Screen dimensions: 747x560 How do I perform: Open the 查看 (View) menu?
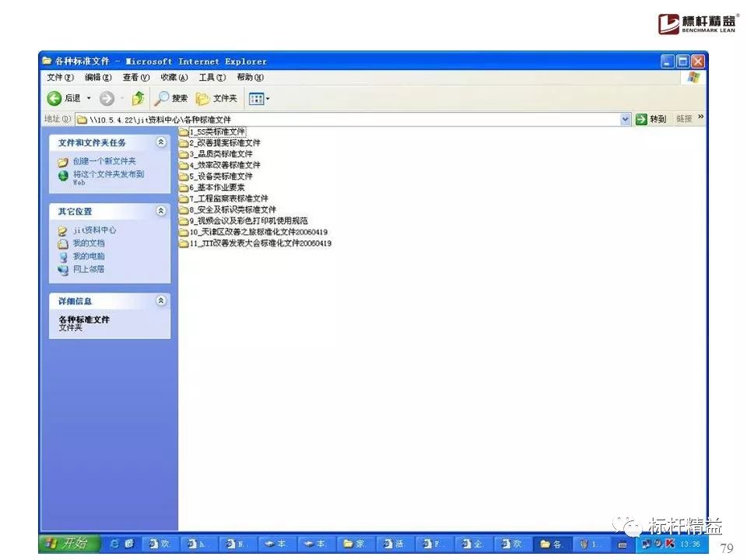click(x=135, y=77)
